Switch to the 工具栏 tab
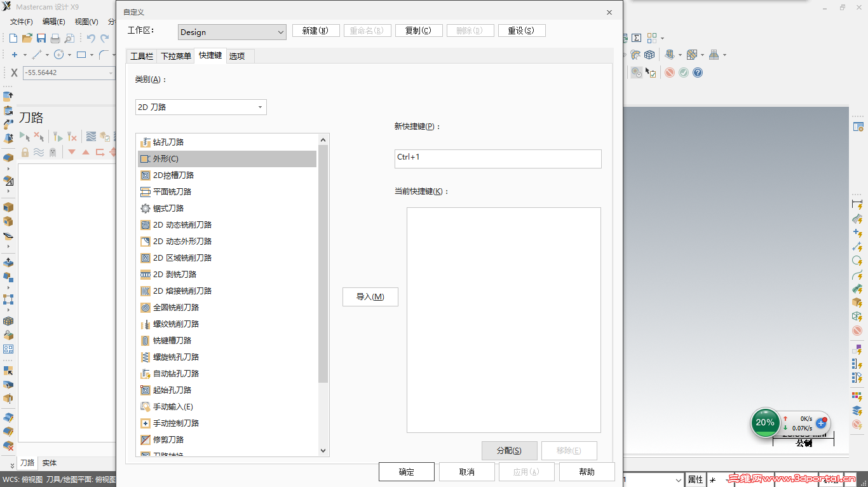This screenshot has width=868, height=487. 142,56
